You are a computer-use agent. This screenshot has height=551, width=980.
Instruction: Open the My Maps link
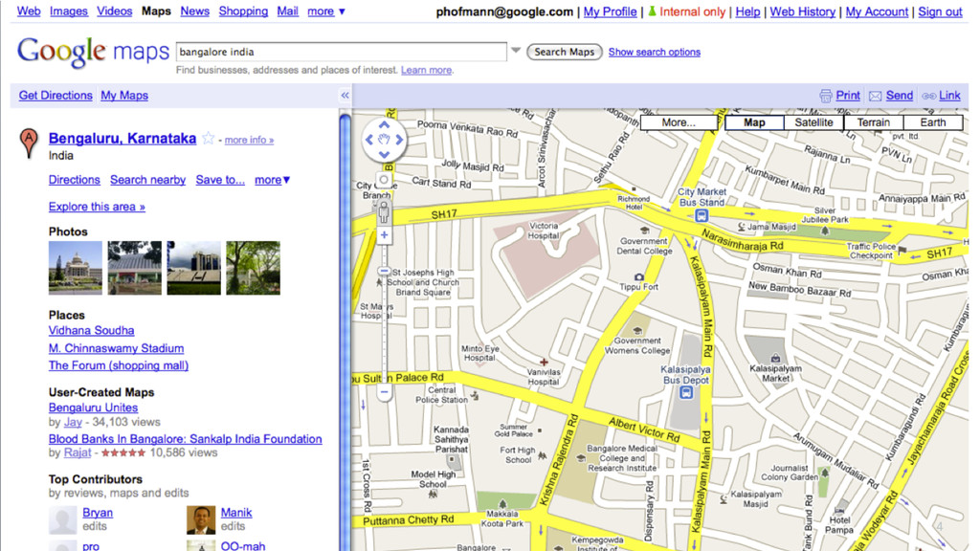[x=124, y=96]
